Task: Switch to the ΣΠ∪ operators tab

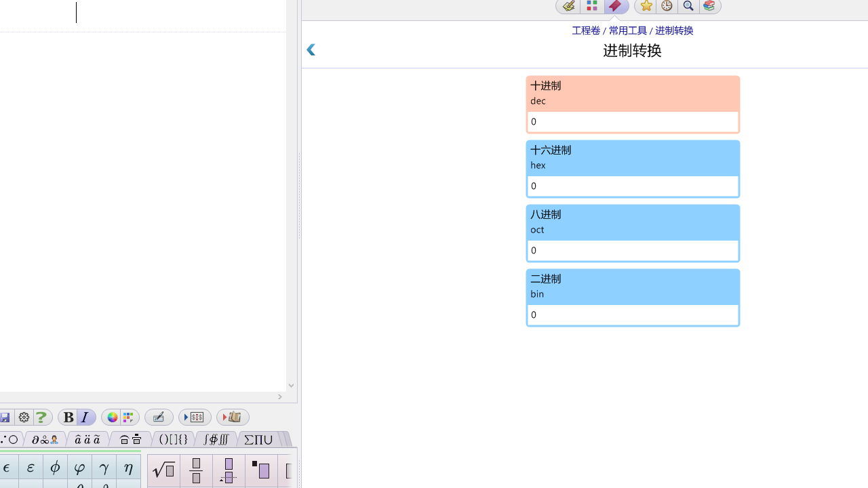Action: pos(258,440)
